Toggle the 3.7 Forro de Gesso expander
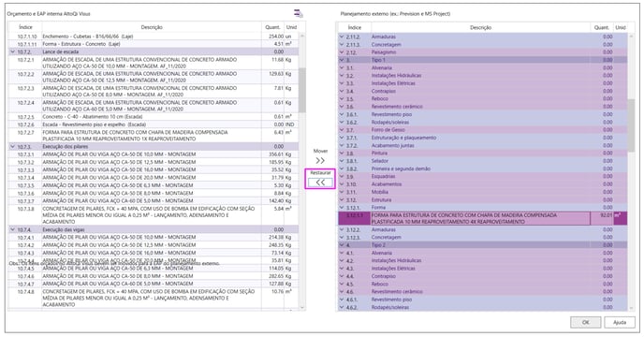 pyautogui.click(x=342, y=130)
